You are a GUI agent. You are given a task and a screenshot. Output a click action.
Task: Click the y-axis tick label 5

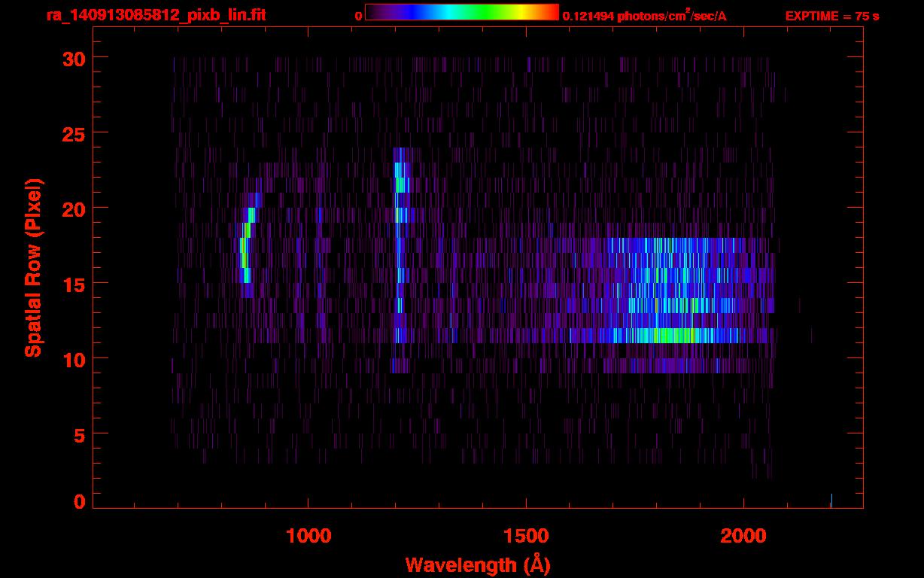coord(79,434)
